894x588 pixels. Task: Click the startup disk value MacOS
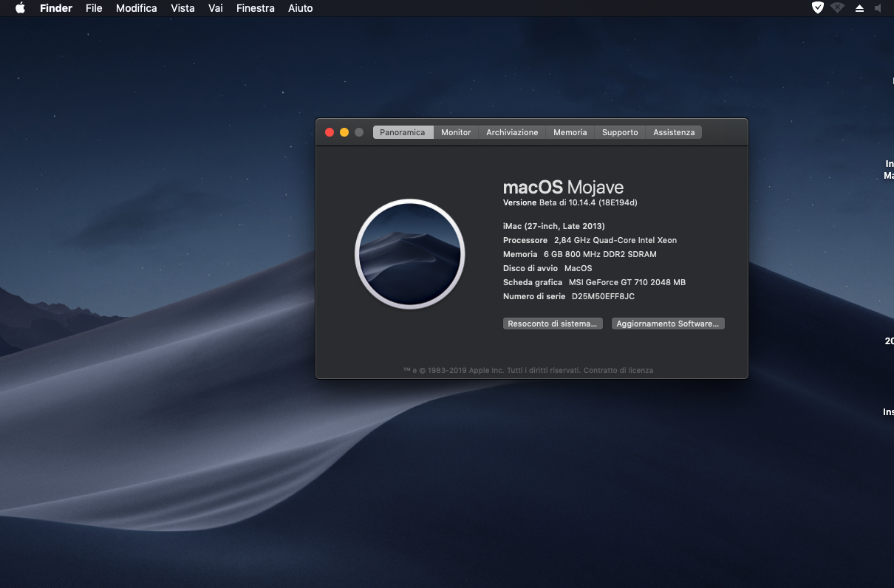(x=579, y=268)
